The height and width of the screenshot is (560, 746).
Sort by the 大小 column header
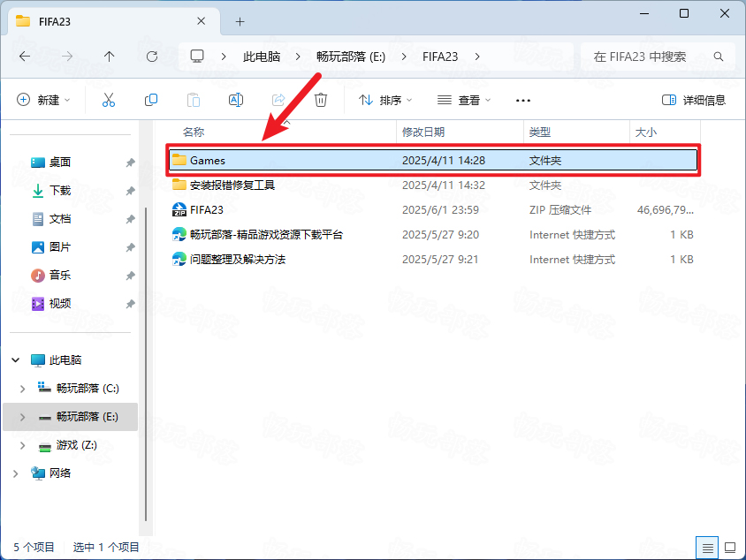[645, 132]
